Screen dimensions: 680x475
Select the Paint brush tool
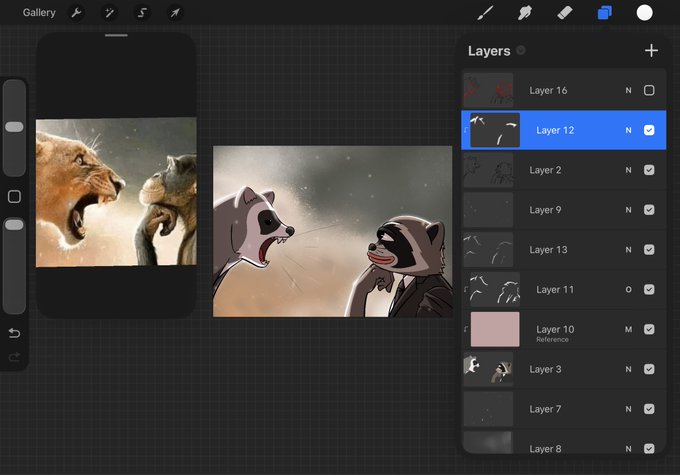pyautogui.click(x=485, y=13)
